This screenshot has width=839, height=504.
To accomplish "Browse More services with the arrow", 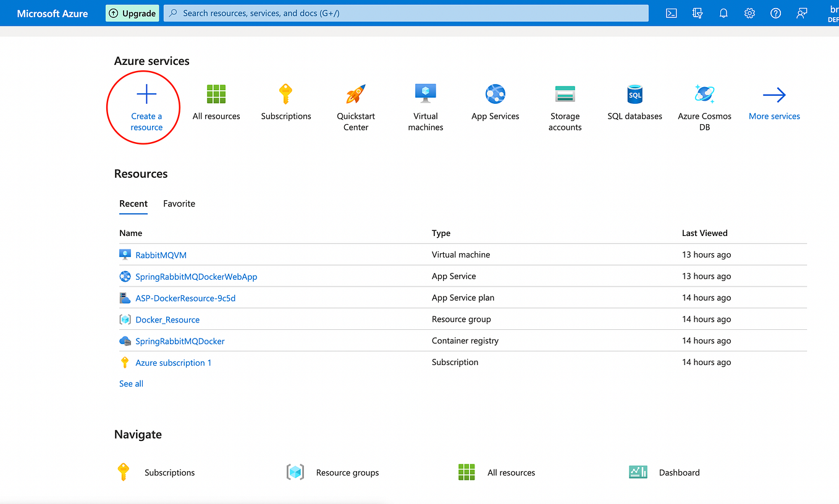I will click(774, 102).
